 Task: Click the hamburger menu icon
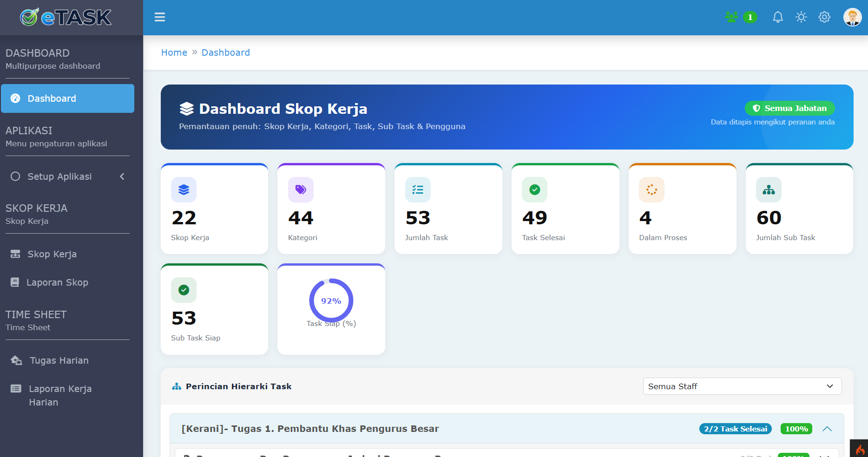click(x=160, y=17)
